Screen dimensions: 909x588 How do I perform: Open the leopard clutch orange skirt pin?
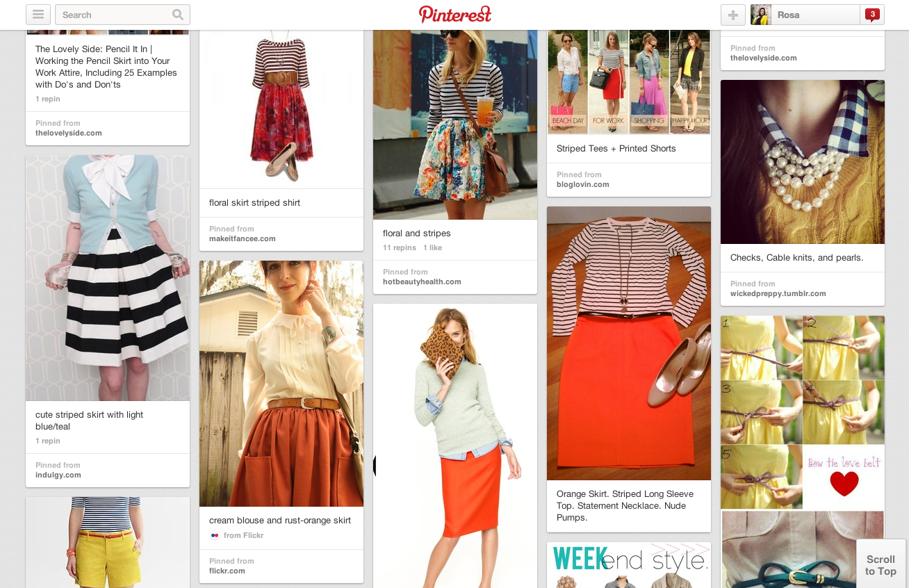tap(455, 446)
